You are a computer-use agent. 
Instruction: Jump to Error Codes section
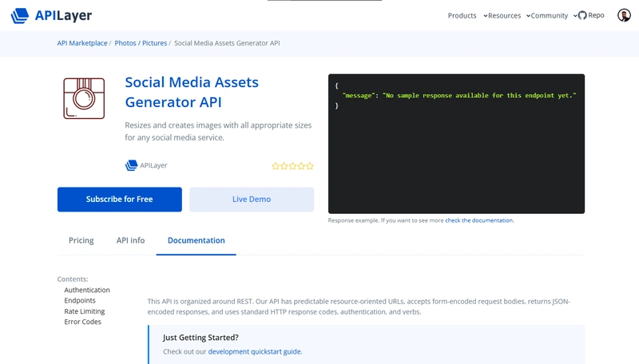coord(82,322)
